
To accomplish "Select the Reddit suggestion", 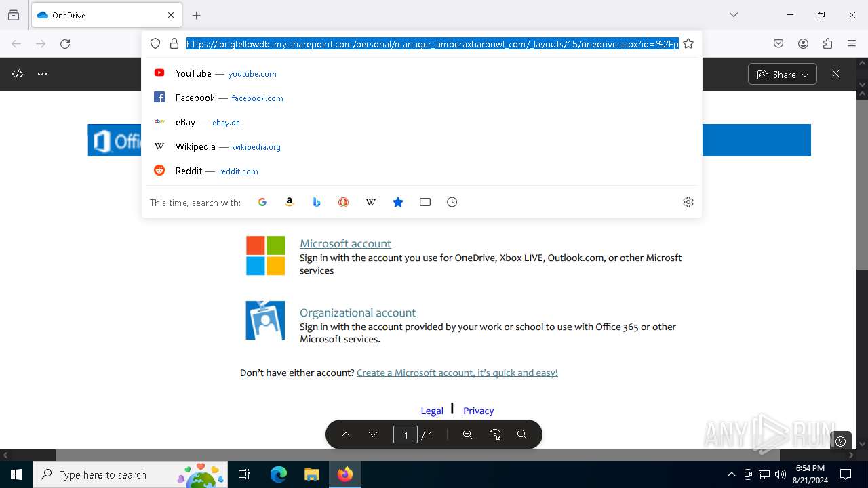I will 422,171.
